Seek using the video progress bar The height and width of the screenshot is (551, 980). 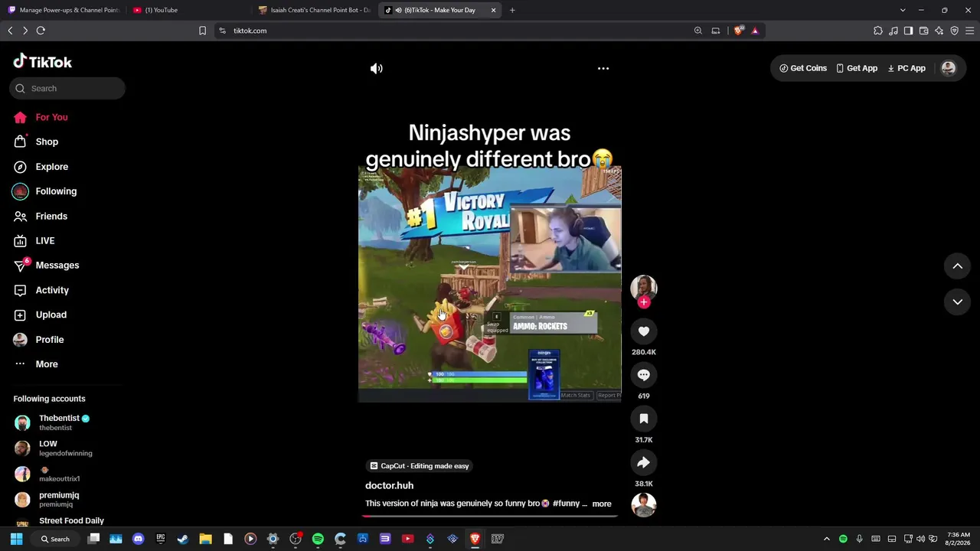(x=490, y=515)
